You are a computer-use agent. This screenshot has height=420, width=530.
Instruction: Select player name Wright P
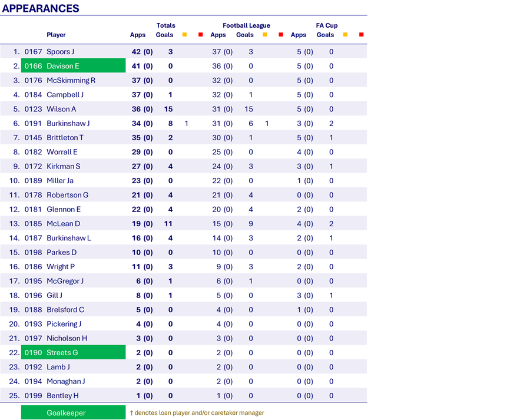61,267
